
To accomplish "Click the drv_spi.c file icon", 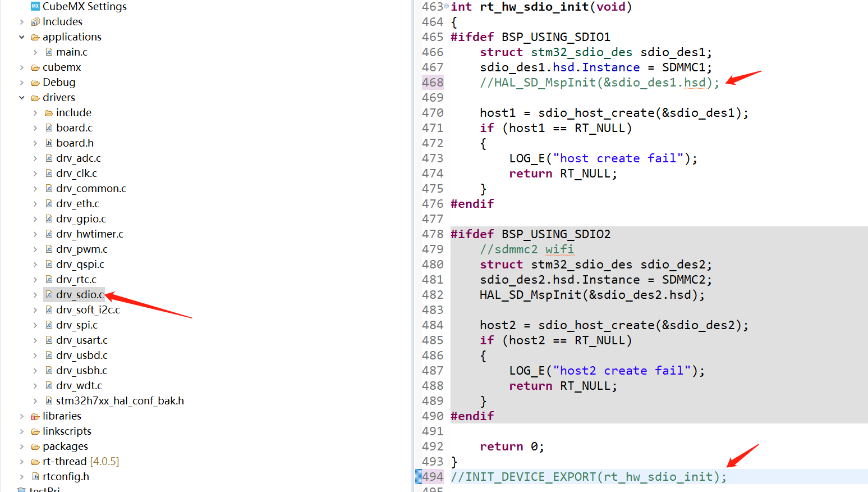I will pos(49,325).
